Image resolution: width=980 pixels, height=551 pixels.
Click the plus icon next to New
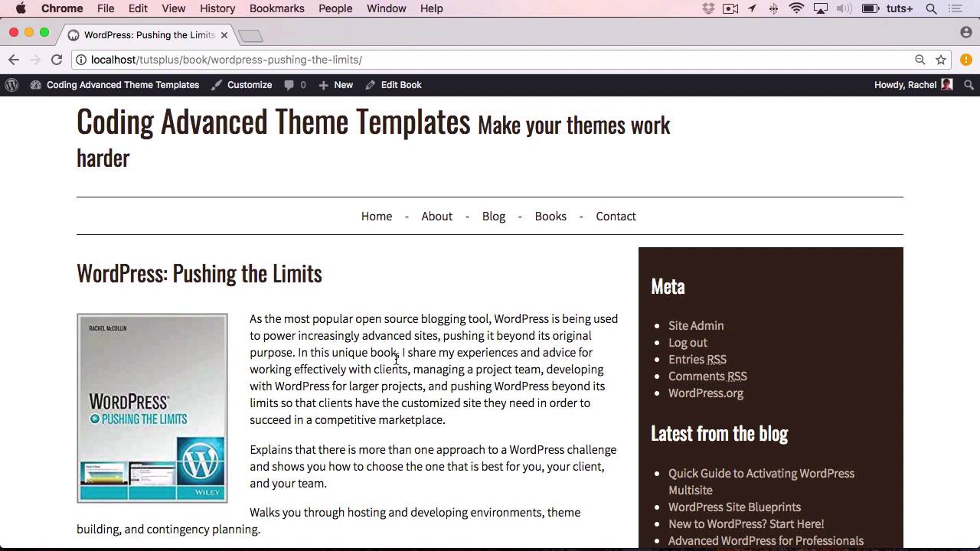pyautogui.click(x=323, y=85)
